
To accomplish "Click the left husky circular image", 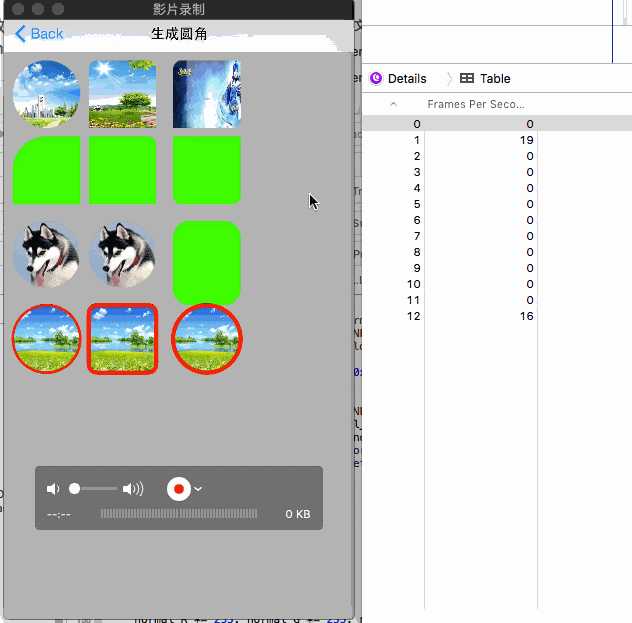I will pyautogui.click(x=46, y=254).
